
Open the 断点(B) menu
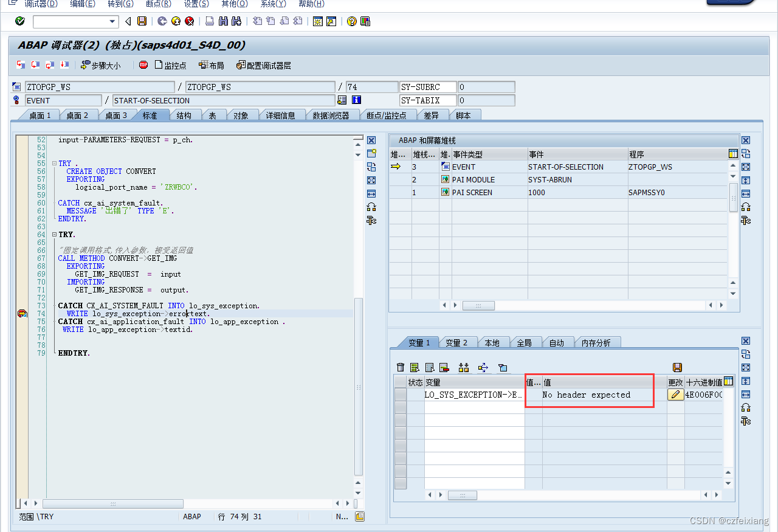pos(158,4)
